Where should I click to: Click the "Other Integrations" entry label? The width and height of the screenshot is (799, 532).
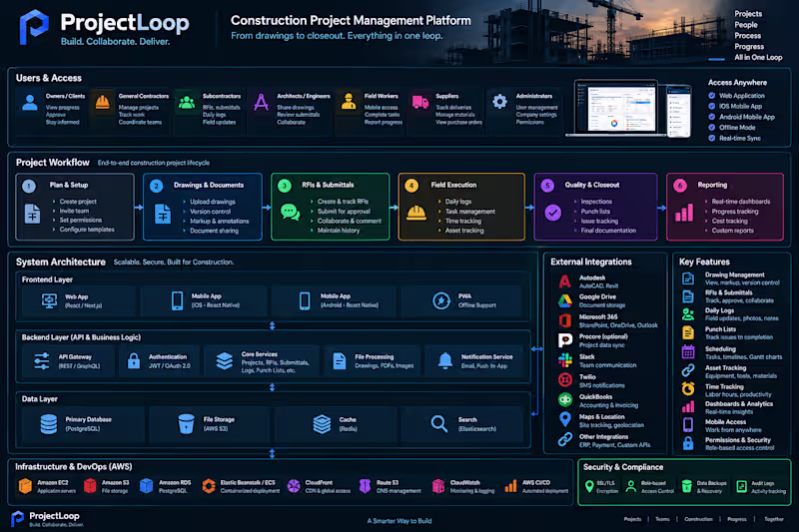(603, 437)
